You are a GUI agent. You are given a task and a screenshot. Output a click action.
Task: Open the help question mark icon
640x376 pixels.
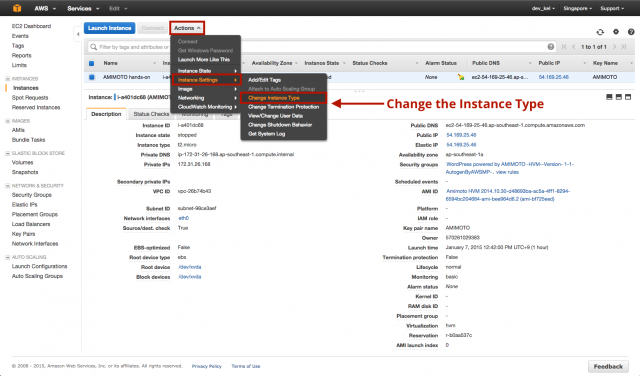point(631,31)
